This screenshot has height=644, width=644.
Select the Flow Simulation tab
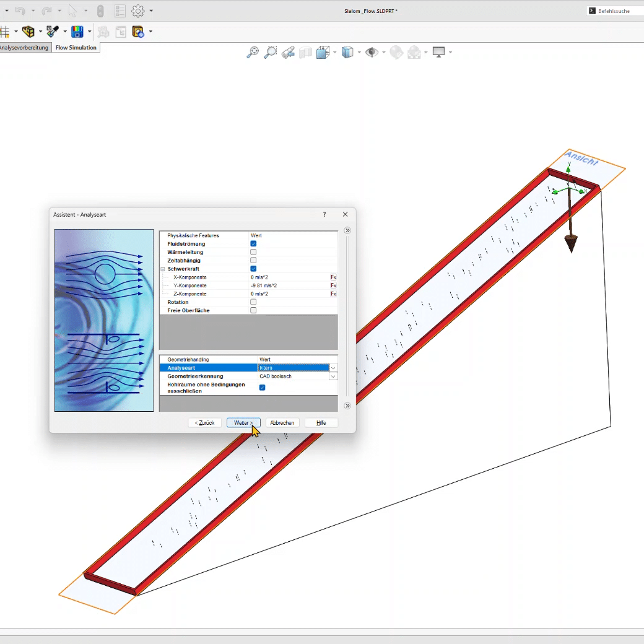point(76,48)
